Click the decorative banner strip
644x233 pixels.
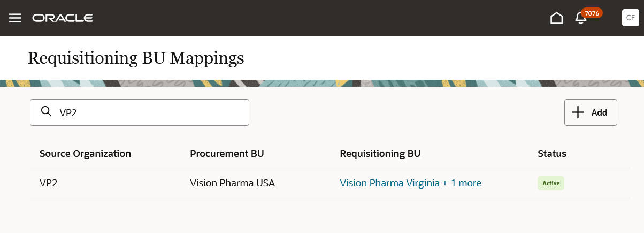(321, 83)
